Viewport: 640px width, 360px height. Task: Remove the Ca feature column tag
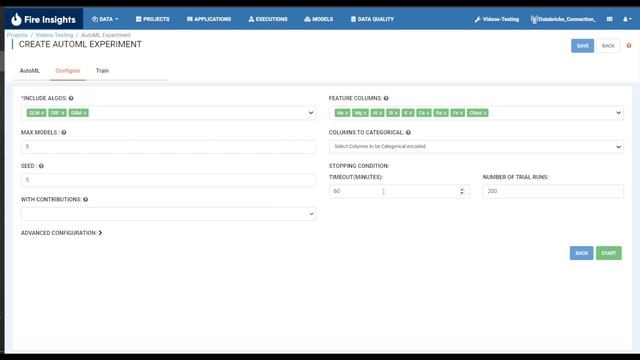pyautogui.click(x=428, y=113)
